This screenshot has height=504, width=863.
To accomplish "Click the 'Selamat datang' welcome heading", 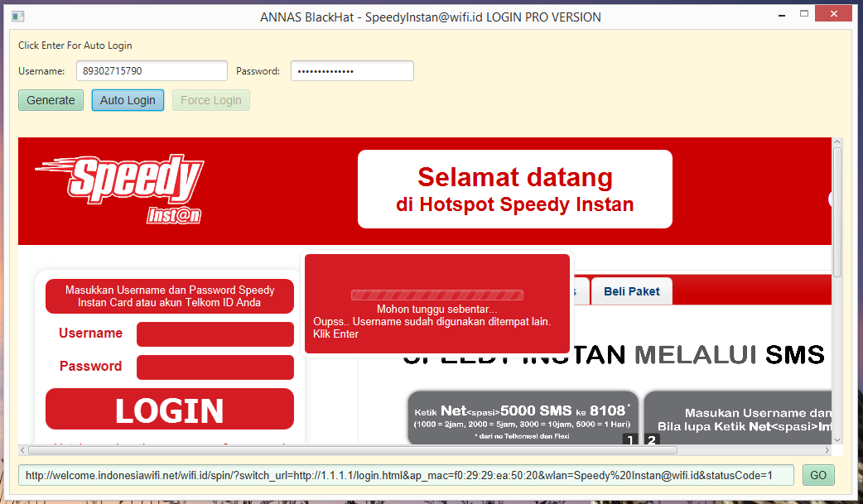I will pos(514,177).
